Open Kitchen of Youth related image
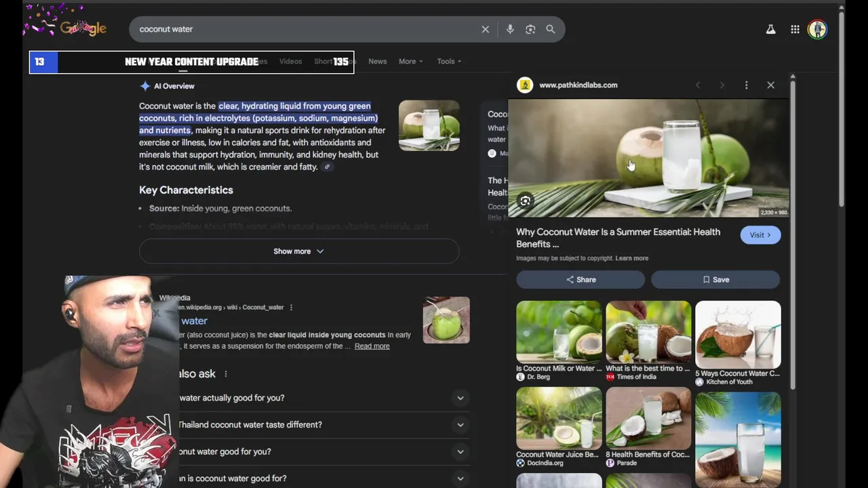Image resolution: width=868 pixels, height=488 pixels. point(738,334)
